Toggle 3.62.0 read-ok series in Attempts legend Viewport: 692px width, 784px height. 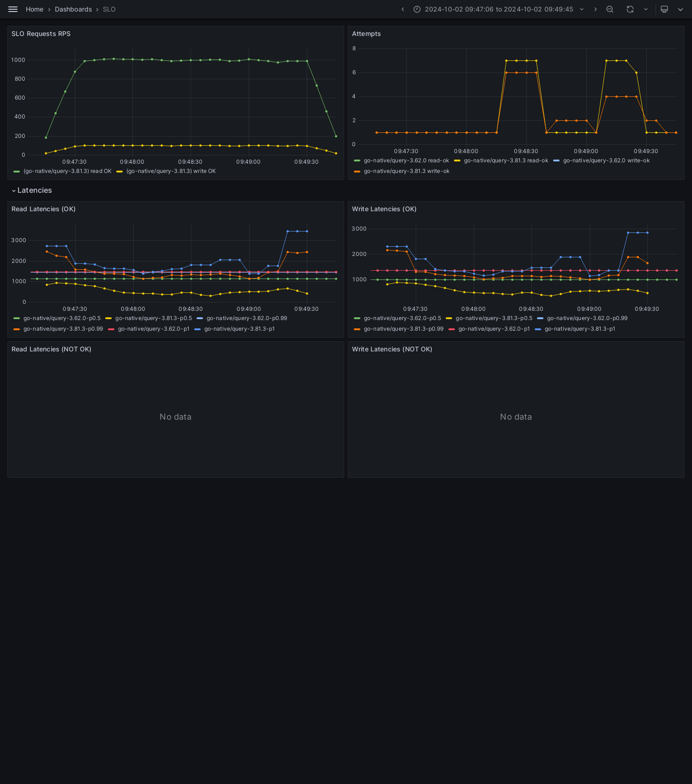406,160
